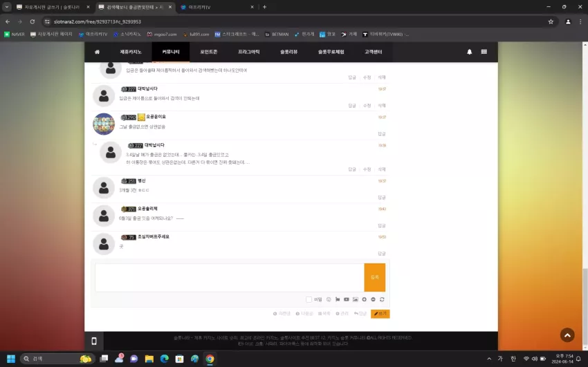Attach an image using the picture icon
Viewport: 588px width, 367px height.
click(x=355, y=299)
